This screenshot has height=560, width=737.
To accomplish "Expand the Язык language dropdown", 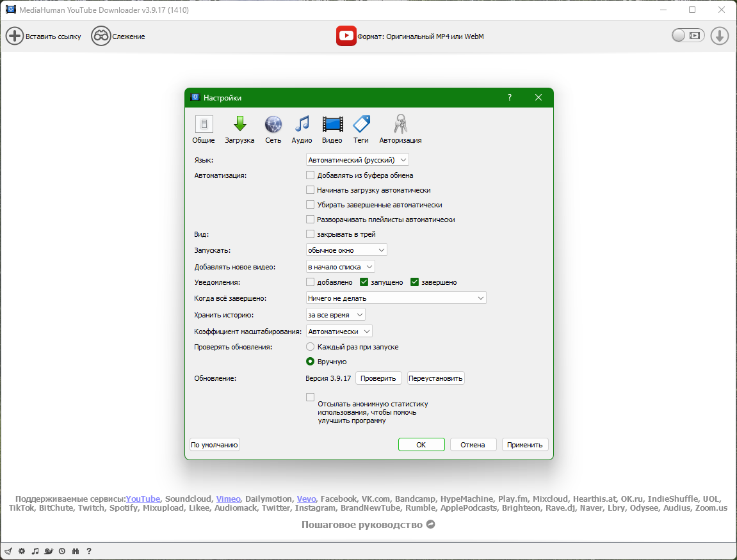I will point(357,160).
